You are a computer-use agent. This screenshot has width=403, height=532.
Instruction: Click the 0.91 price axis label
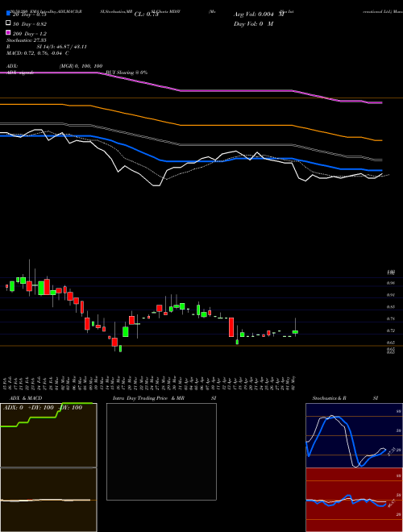click(x=390, y=295)
